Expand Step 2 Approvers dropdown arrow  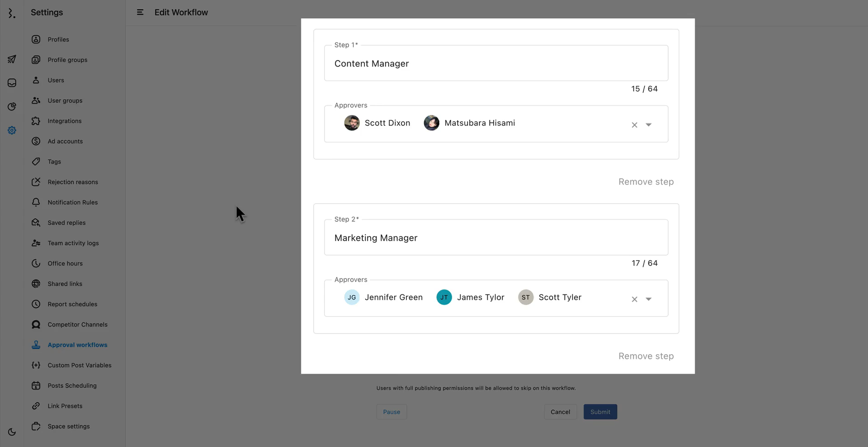648,299
